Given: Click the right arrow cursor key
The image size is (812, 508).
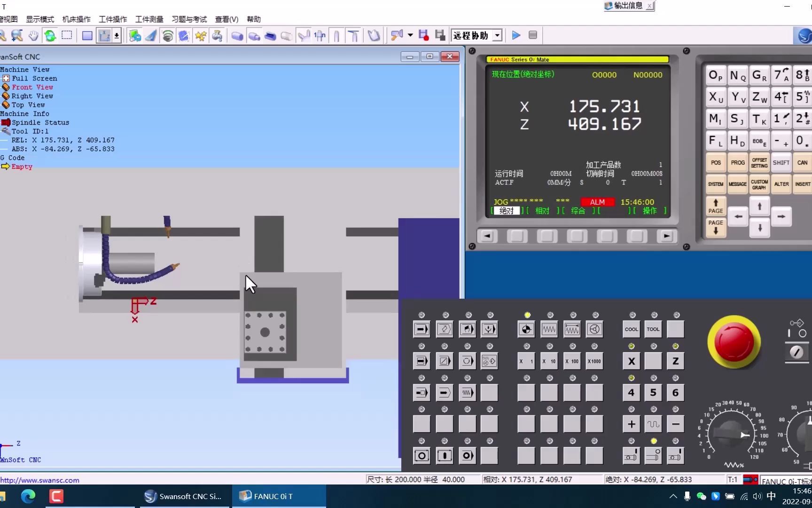Looking at the screenshot, I should pos(781,216).
